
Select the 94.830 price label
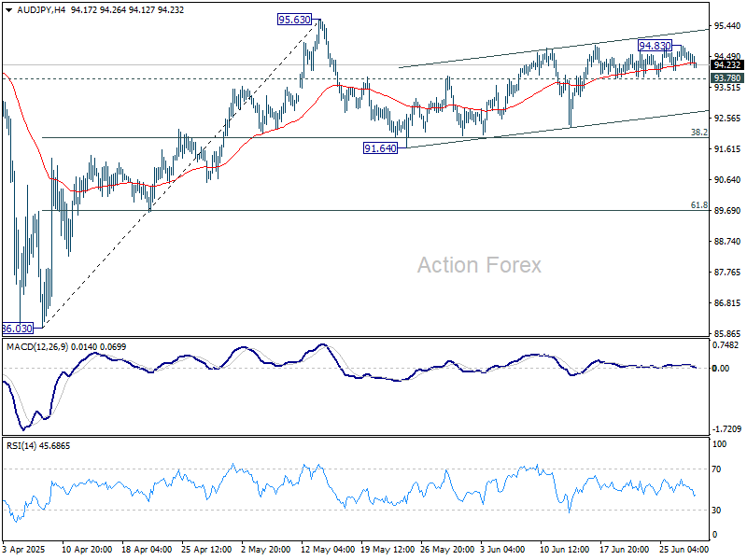pos(655,45)
